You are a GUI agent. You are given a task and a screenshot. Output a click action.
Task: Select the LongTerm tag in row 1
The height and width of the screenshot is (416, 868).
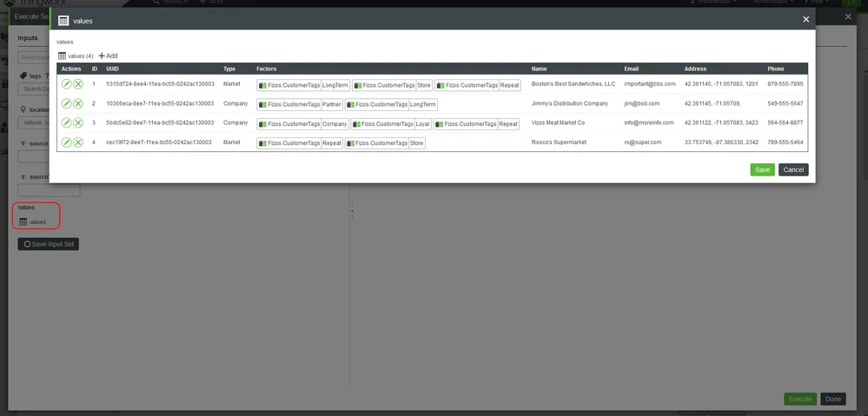click(303, 85)
